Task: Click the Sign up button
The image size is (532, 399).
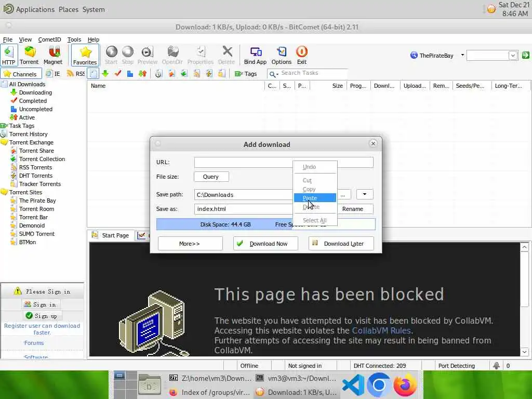Action: [42, 316]
